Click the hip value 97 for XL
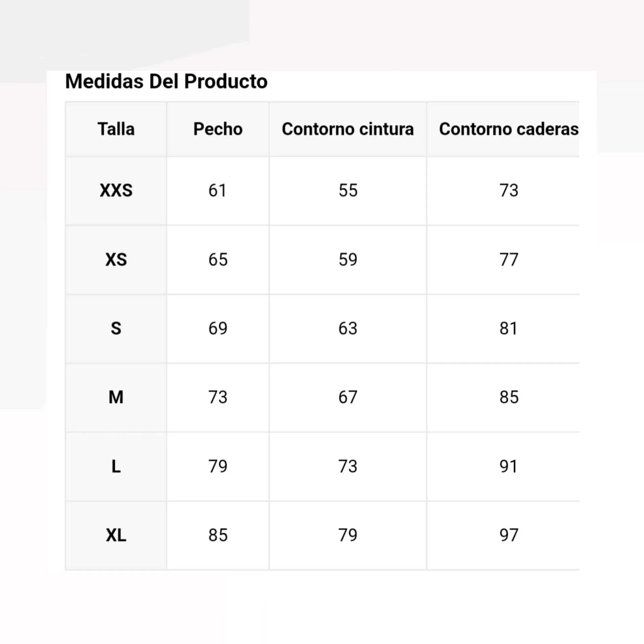 (x=509, y=535)
